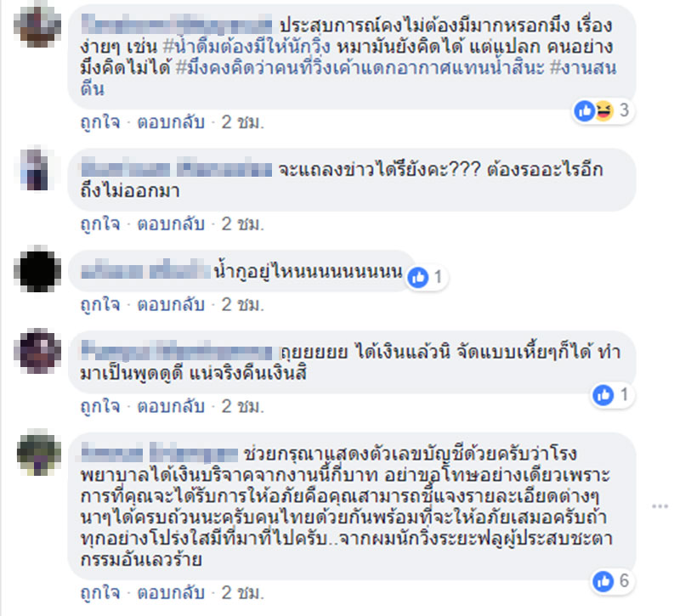Click the thumbs-up icon on the น้ำกูอยู่ไหน comment
This screenshot has width=680, height=616.
[x=418, y=278]
